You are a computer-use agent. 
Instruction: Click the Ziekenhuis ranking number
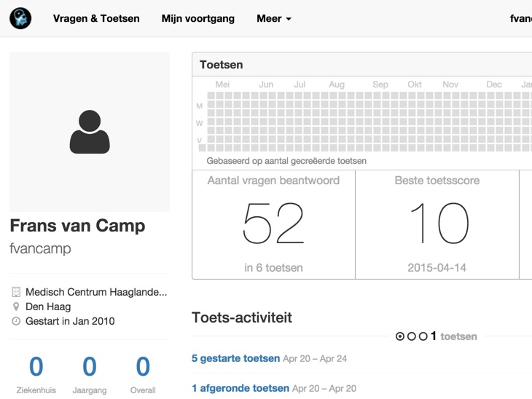point(36,367)
